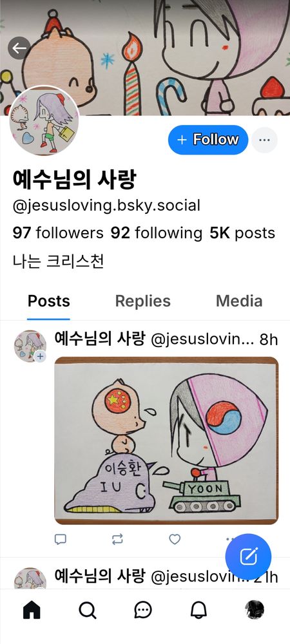
Task: Reply to the first post
Action: point(61,539)
